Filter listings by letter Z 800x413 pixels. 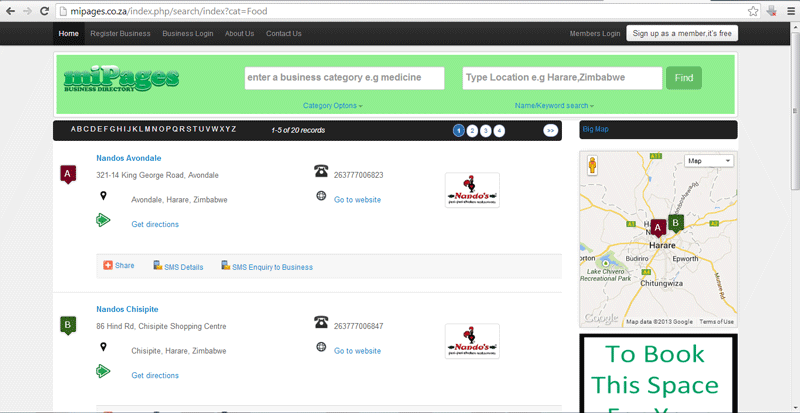pyautogui.click(x=234, y=129)
